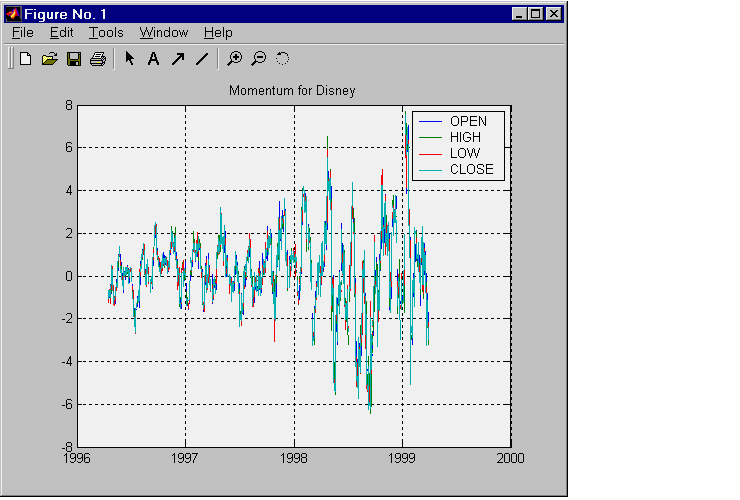The width and height of the screenshot is (740, 500).
Task: Select the Add Line annotation tool
Action: [202, 59]
